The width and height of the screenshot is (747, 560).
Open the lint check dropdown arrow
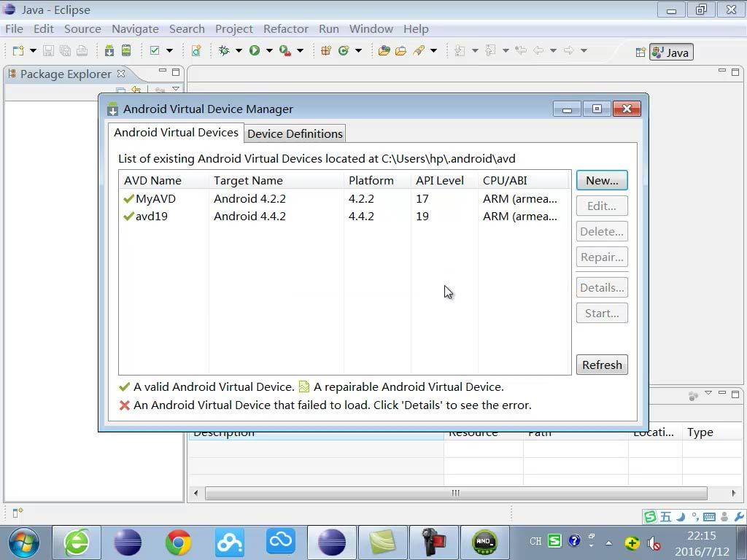169,50
